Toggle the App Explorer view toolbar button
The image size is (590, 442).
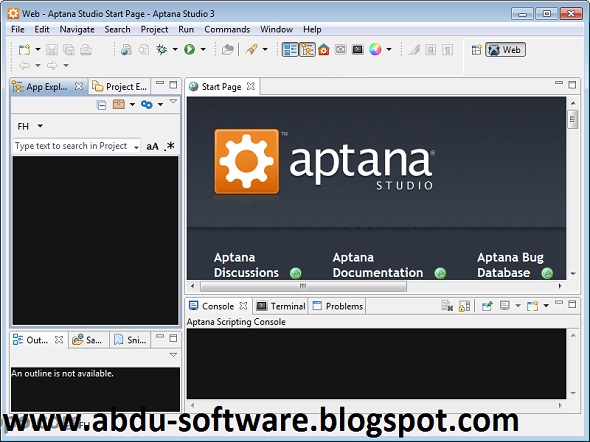click(307, 49)
